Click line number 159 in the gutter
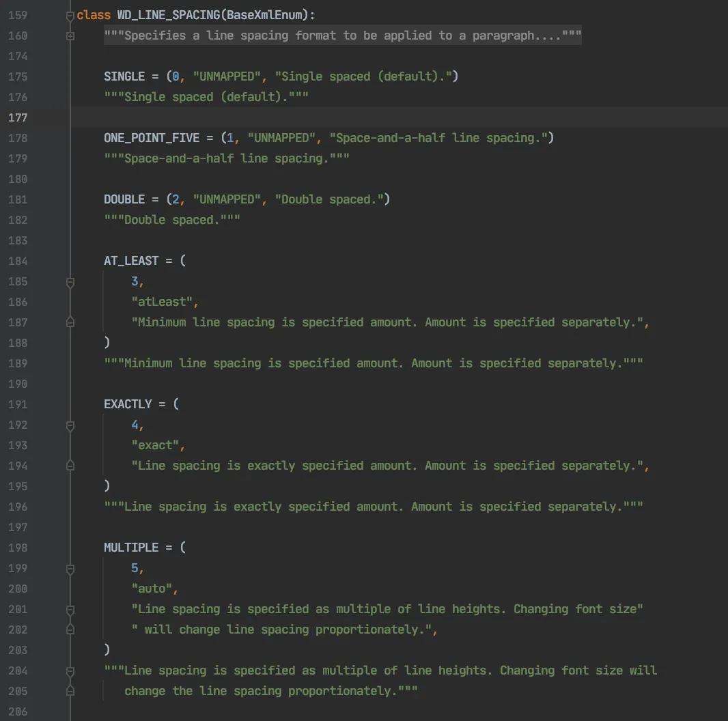This screenshot has width=728, height=721. pos(18,15)
